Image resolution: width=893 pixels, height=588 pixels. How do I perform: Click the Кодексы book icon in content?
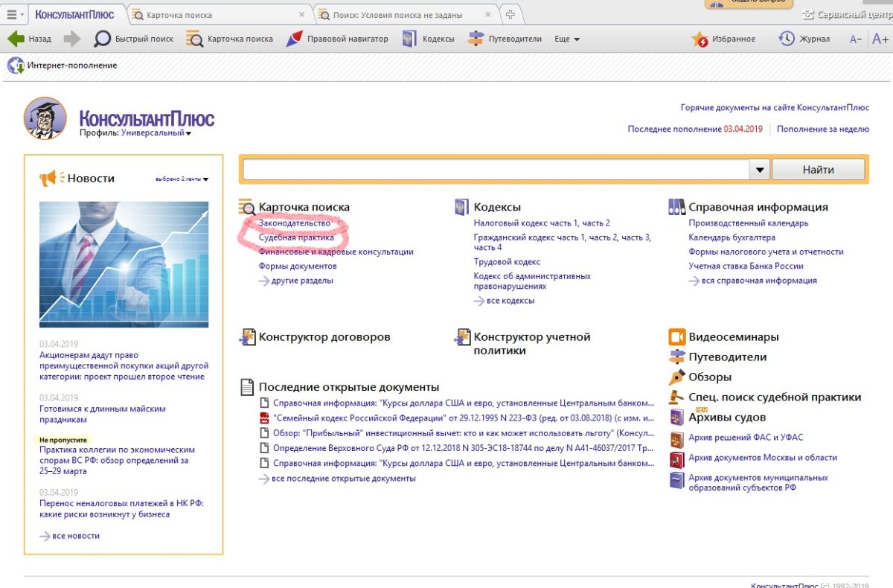[462, 207]
